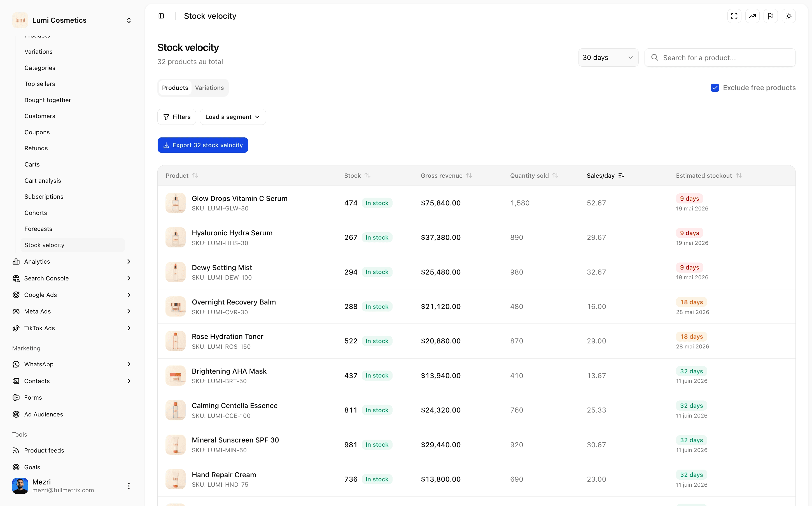The image size is (812, 506).
Task: Sort by Estimated stockout column arrows
Action: 739,176
